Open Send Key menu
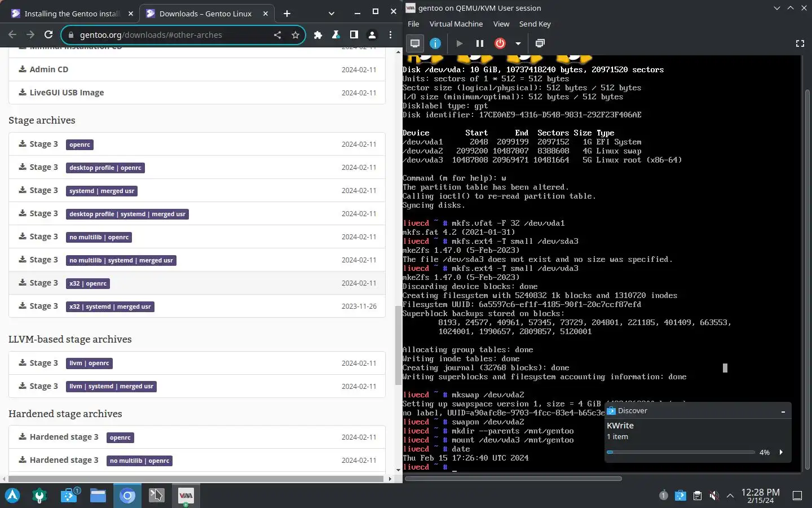Screen dimensions: 812x508 click(x=535, y=24)
